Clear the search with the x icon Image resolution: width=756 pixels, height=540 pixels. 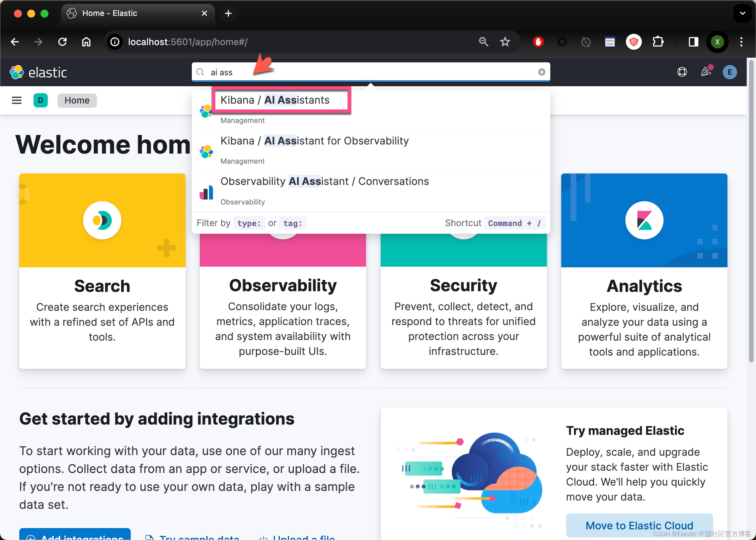pyautogui.click(x=542, y=72)
